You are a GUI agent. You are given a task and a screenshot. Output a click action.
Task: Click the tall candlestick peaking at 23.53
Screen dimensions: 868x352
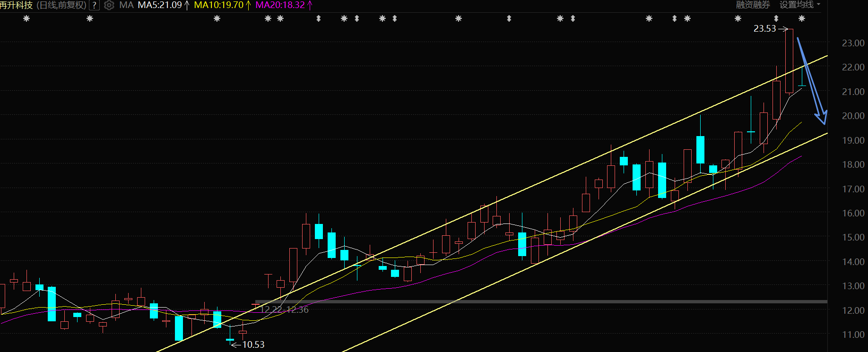[789, 61]
